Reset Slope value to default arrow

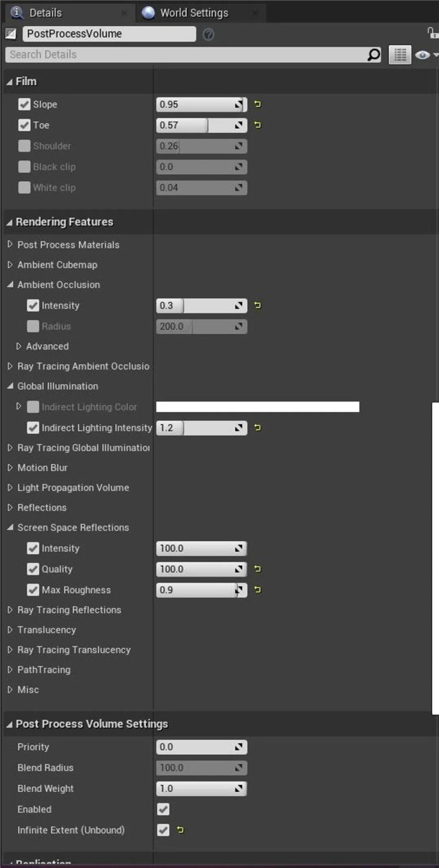258,105
